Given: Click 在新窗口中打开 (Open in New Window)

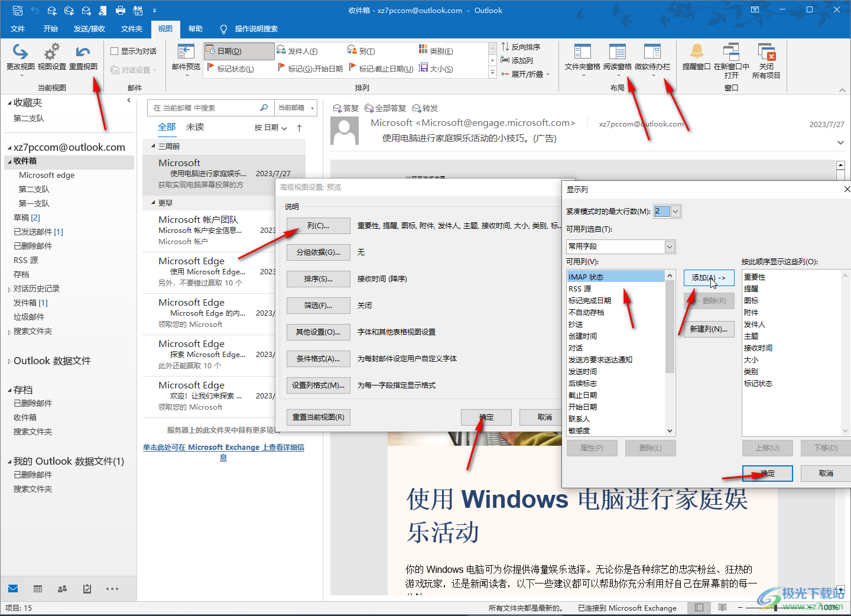Looking at the screenshot, I should click(732, 60).
